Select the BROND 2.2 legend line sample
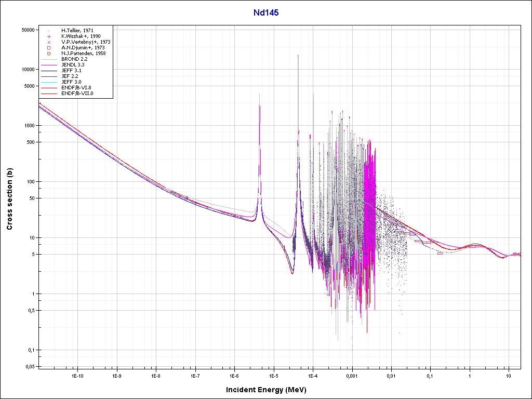This screenshot has width=532, height=399. pos(49,59)
